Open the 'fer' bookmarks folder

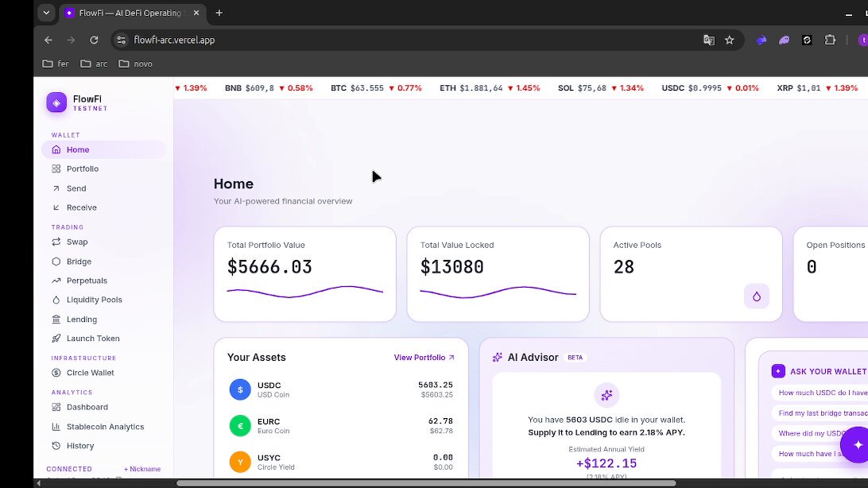(56, 64)
